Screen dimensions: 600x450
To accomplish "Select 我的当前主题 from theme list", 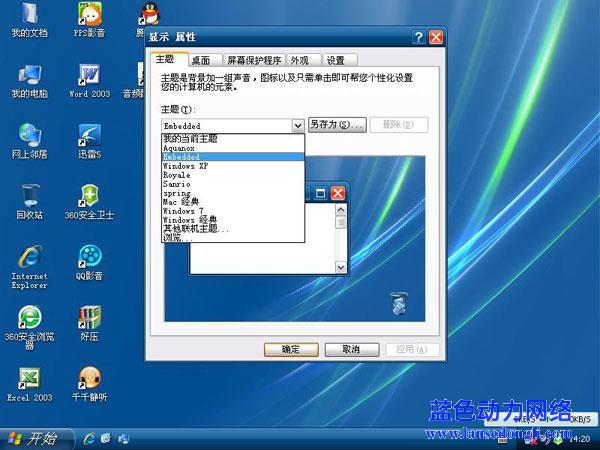I will pyautogui.click(x=233, y=139).
